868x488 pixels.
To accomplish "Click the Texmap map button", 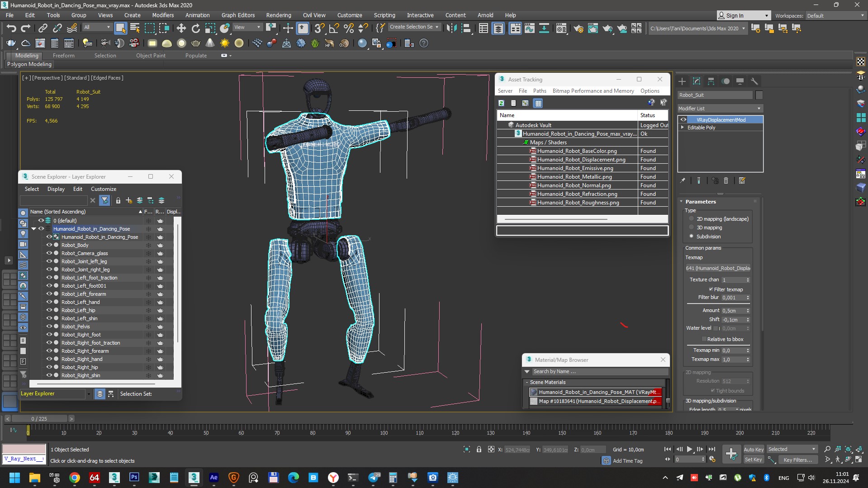I will pyautogui.click(x=718, y=268).
